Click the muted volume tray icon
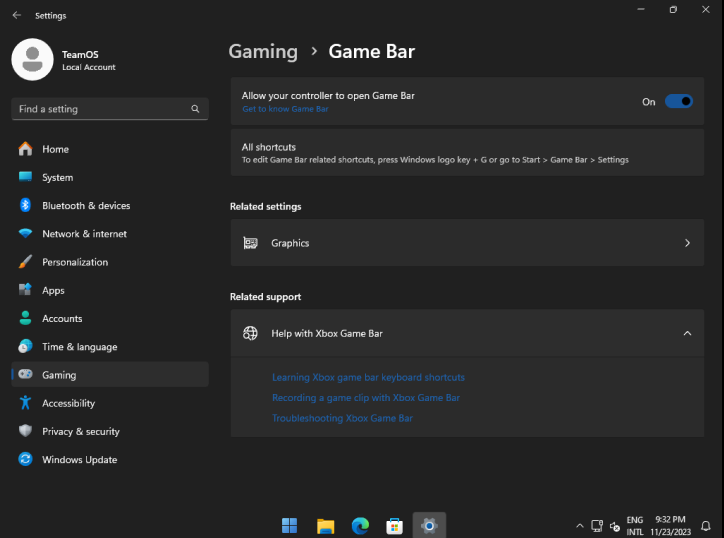724x538 pixels. click(615, 526)
